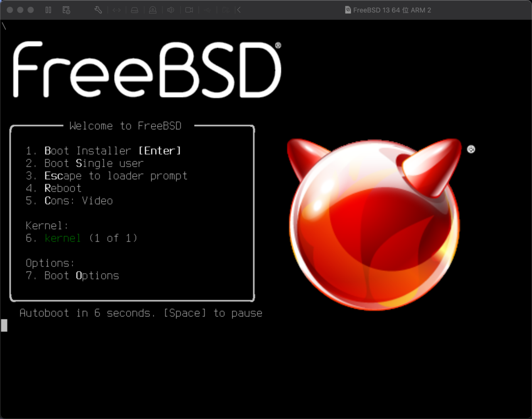This screenshot has height=419, width=532.
Task: Maximize the virtual machine window
Action: [31, 10]
